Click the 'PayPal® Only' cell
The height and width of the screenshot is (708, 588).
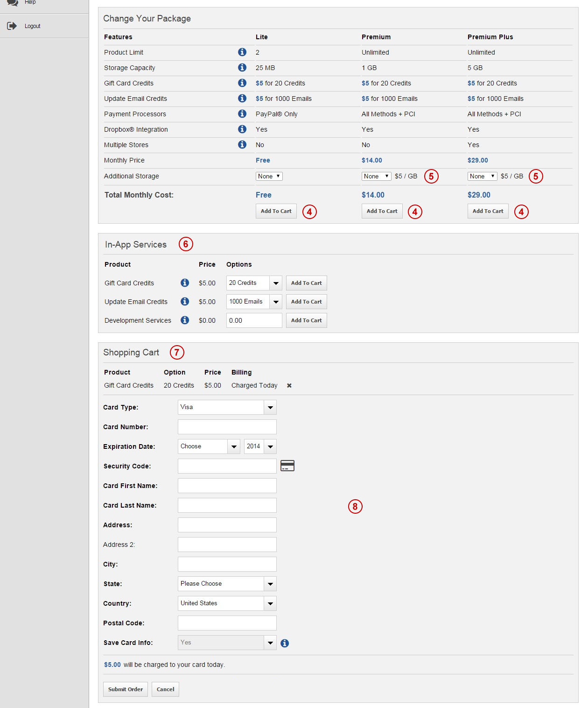pyautogui.click(x=277, y=114)
